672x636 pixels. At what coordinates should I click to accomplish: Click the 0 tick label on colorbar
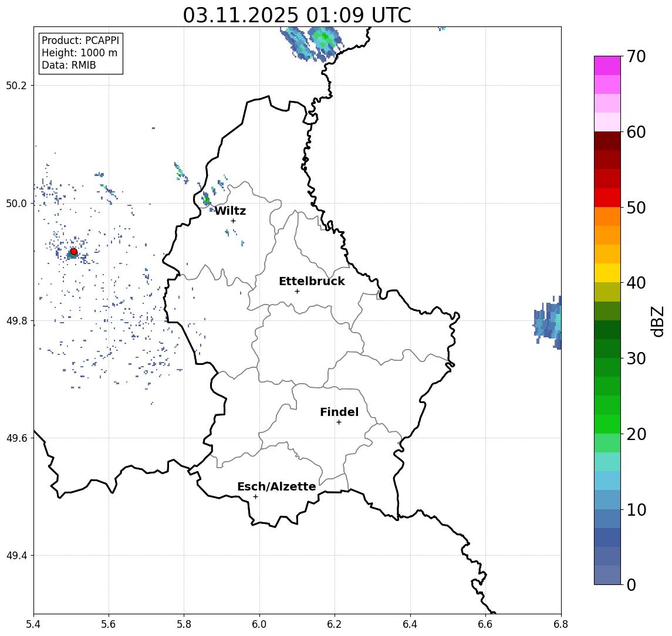[632, 584]
